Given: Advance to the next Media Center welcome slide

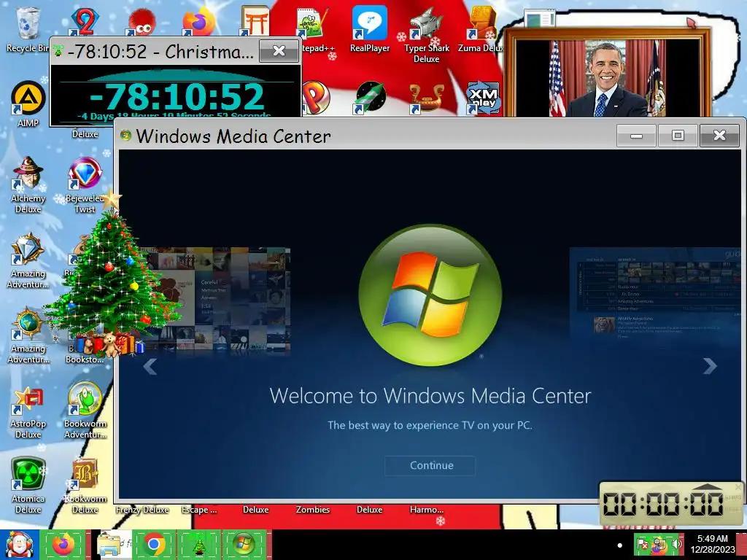Looking at the screenshot, I should 710,366.
